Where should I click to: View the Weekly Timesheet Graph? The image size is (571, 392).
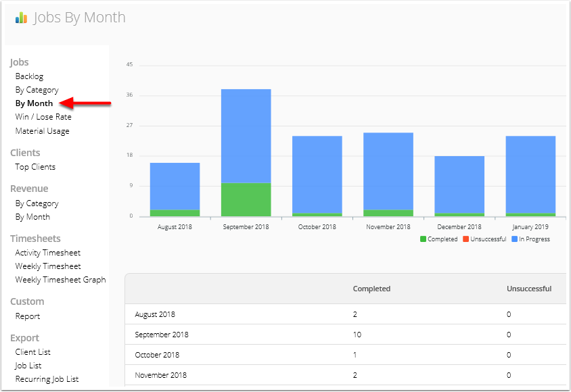[x=60, y=279]
